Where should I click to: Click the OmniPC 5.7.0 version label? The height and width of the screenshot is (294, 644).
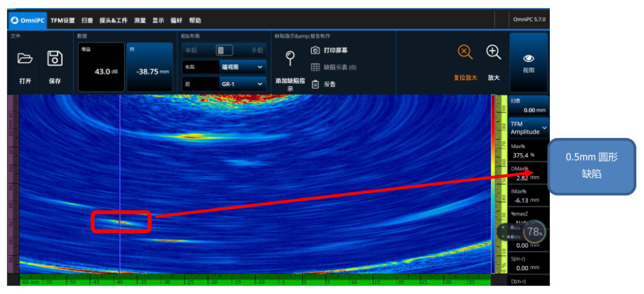[x=529, y=20]
